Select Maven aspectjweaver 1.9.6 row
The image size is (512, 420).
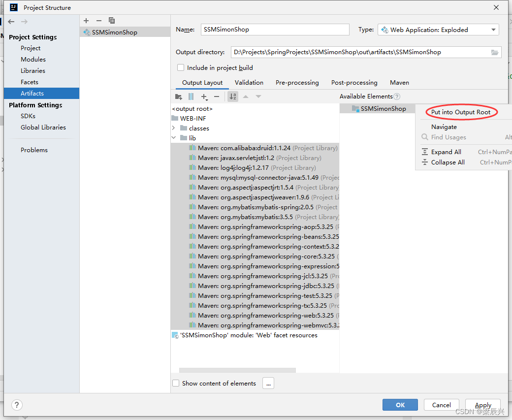[255, 197]
